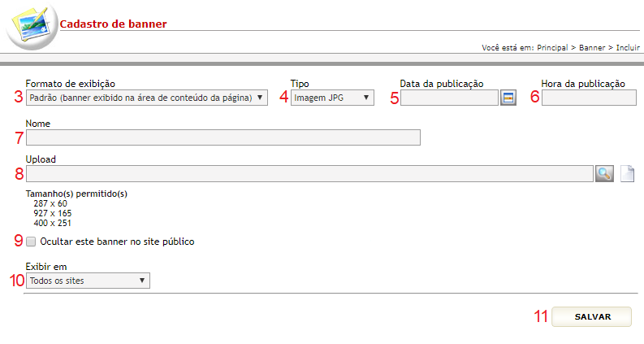
Task: Open the Tipo dropdown showing Imagem JPG
Action: (332, 98)
